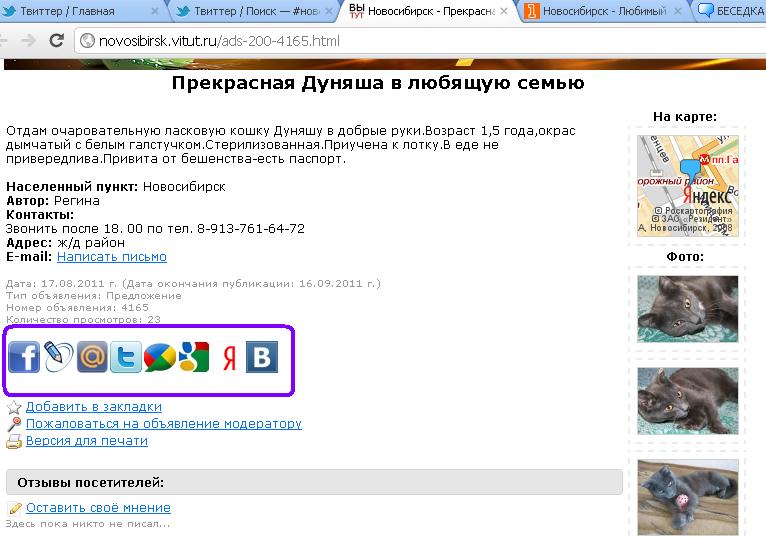The image size is (766, 542).
Task: Click the author name Регина
Action: click(x=77, y=200)
